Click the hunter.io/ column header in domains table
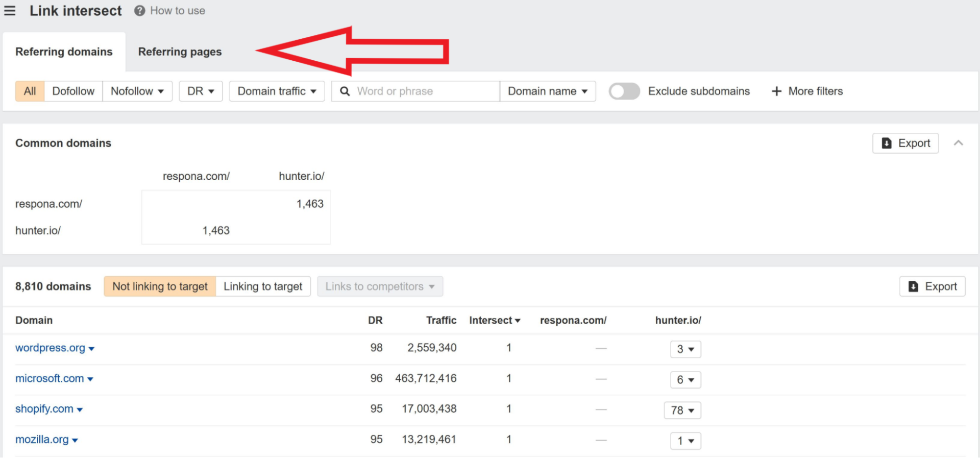Screen dimensions: 980x458 678,321
